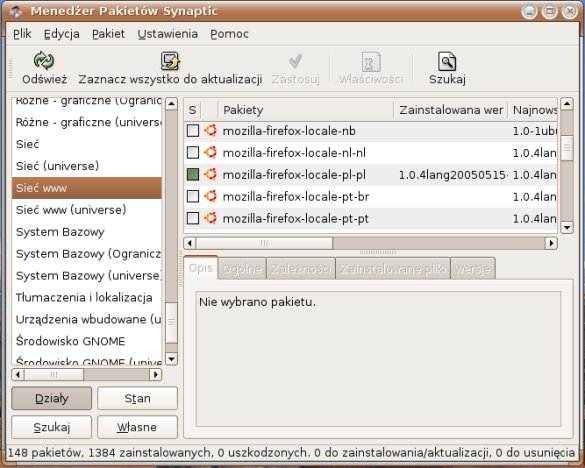Viewport: 585px width, 468px height.
Task: Open the Edycja menu
Action: point(62,34)
